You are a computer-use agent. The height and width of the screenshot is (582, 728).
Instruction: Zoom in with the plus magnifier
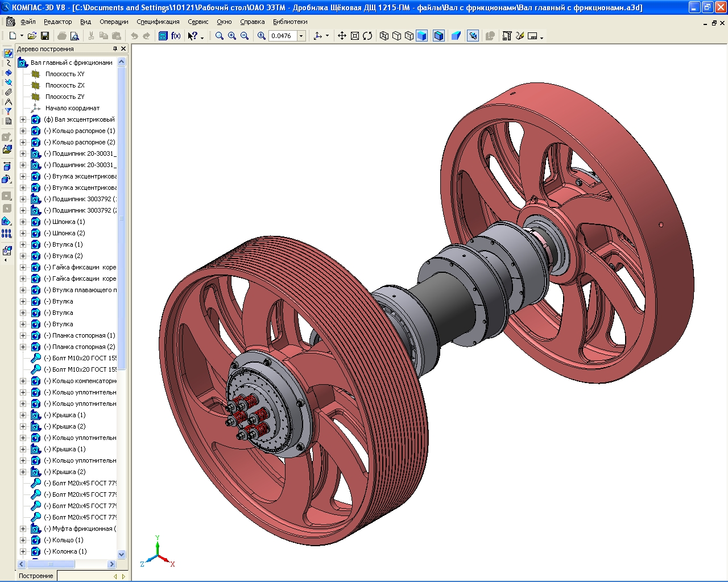[232, 36]
